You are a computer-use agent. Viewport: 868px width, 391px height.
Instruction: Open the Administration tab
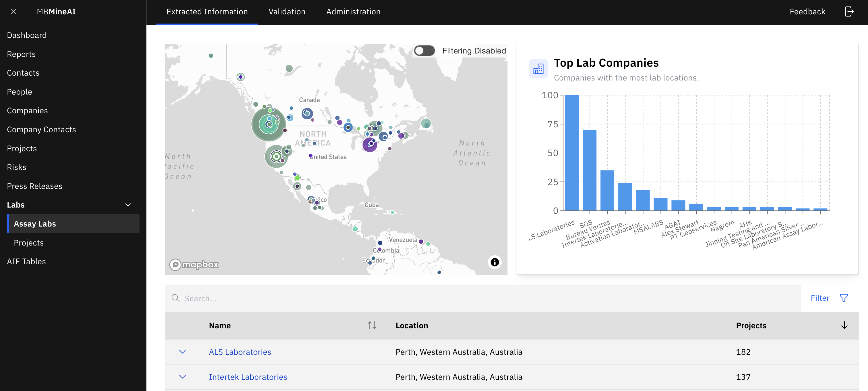[x=353, y=11]
